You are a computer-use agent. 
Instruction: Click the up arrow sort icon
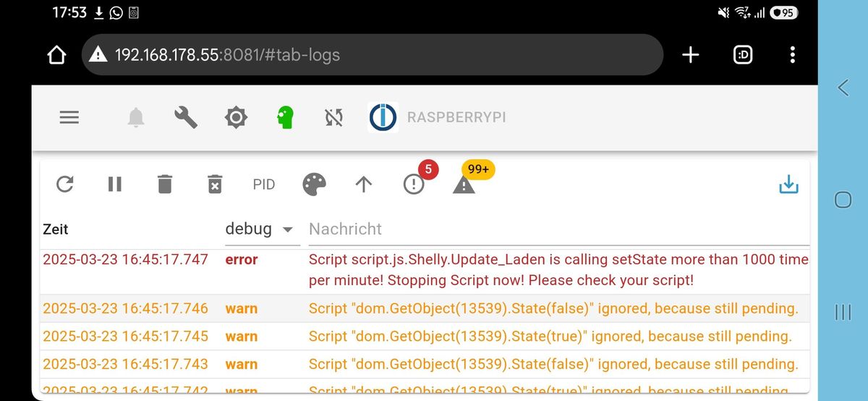364,185
